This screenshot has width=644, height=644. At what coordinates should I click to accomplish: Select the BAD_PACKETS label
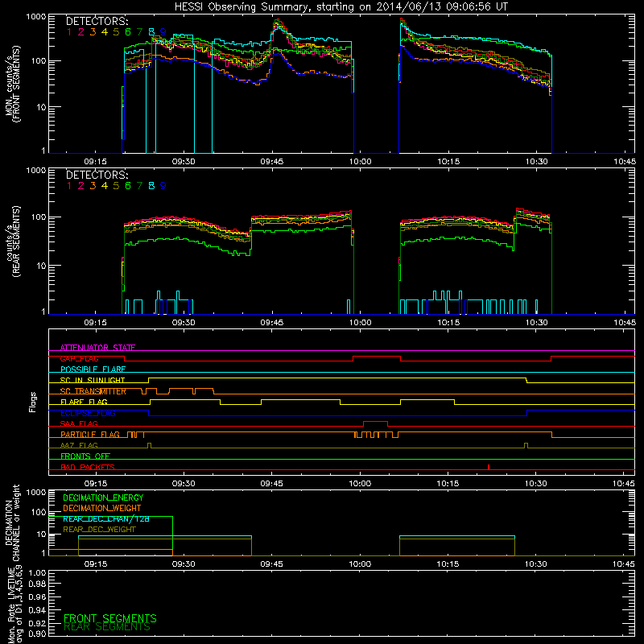coord(88,467)
